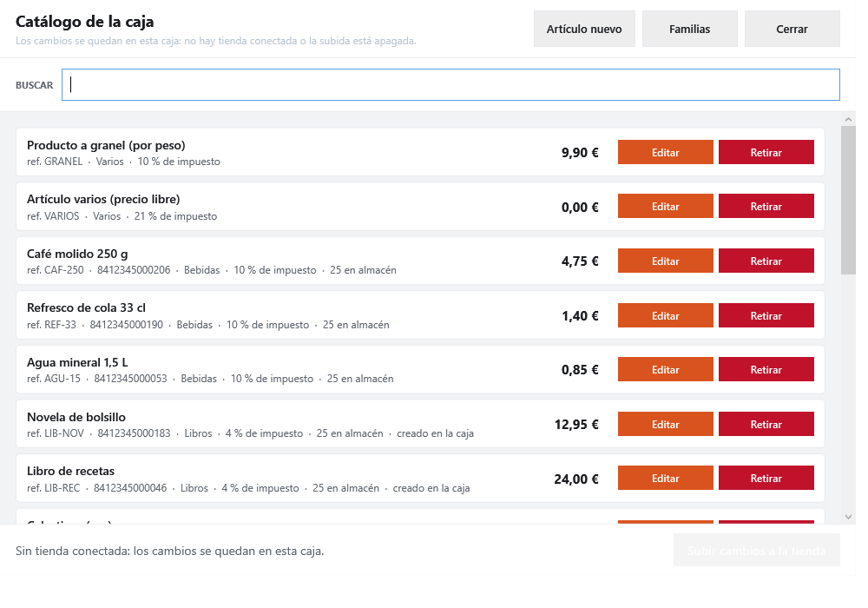Screen dimensions: 868x608
Task: Click the BUSCAR label
Action: (x=35, y=85)
